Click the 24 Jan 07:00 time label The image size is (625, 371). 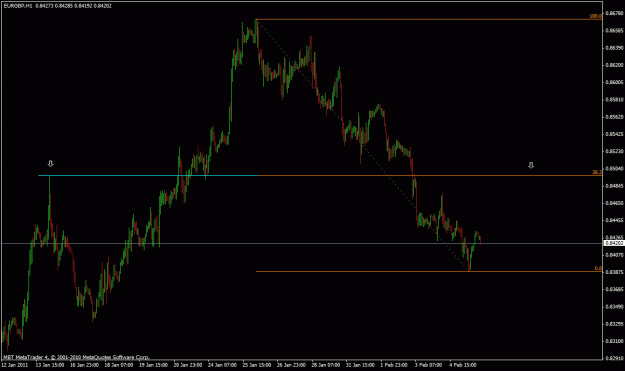pyautogui.click(x=222, y=365)
